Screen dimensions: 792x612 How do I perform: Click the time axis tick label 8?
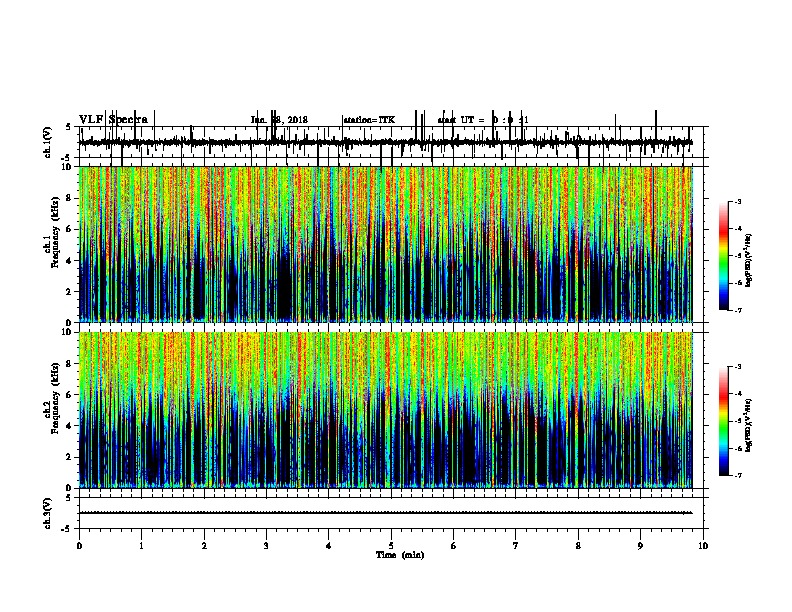[578, 546]
